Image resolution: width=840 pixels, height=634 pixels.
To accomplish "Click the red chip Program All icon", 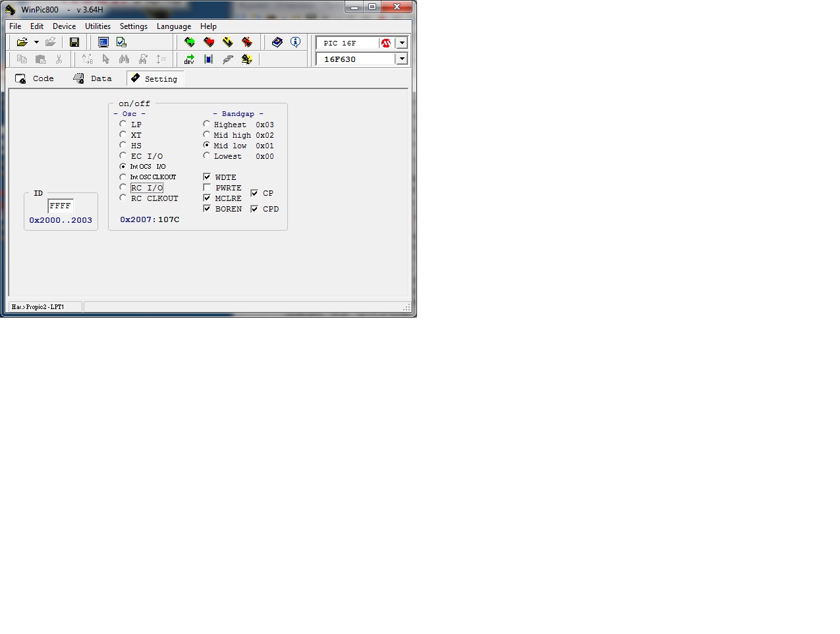I will point(209,42).
